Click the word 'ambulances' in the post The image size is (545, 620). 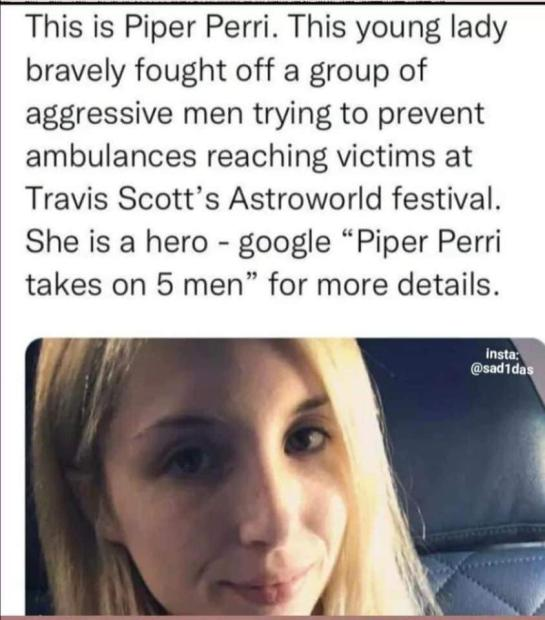click(x=111, y=155)
